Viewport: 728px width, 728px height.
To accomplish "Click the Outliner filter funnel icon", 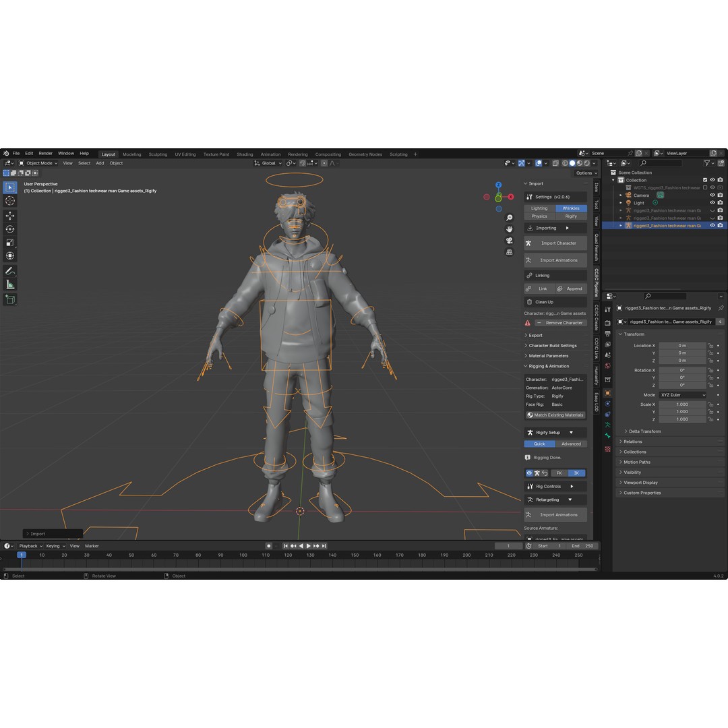I will click(706, 163).
